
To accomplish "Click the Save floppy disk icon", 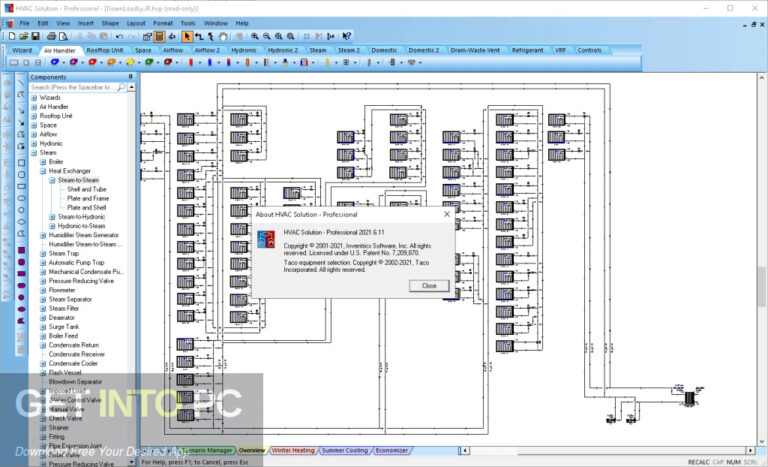I will [x=35, y=36].
